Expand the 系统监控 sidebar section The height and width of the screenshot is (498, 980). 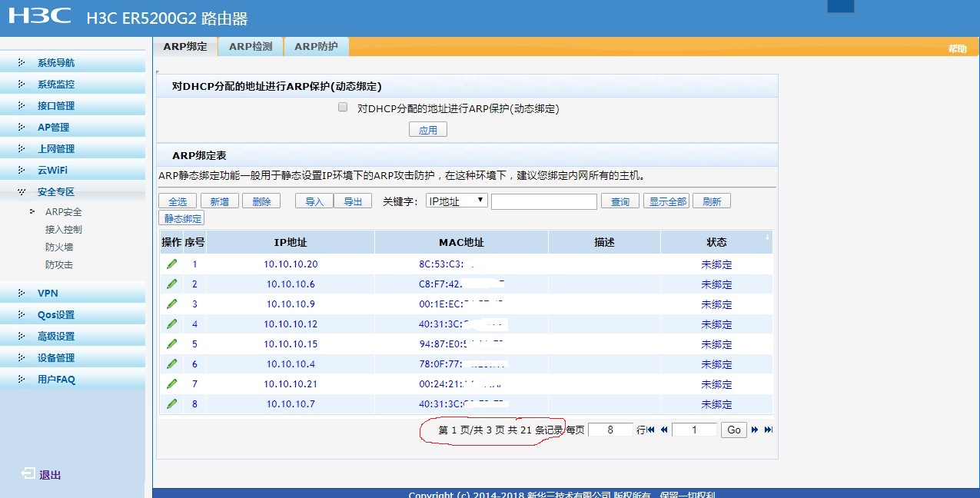pos(56,85)
